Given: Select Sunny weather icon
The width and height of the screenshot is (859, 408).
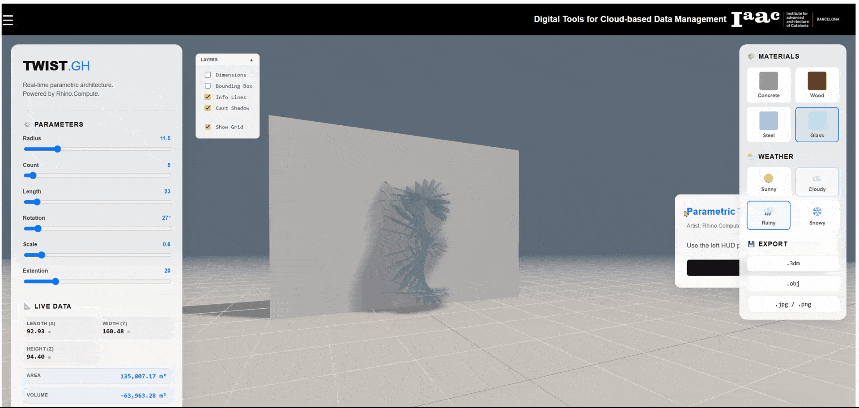Looking at the screenshot, I should pyautogui.click(x=768, y=179).
